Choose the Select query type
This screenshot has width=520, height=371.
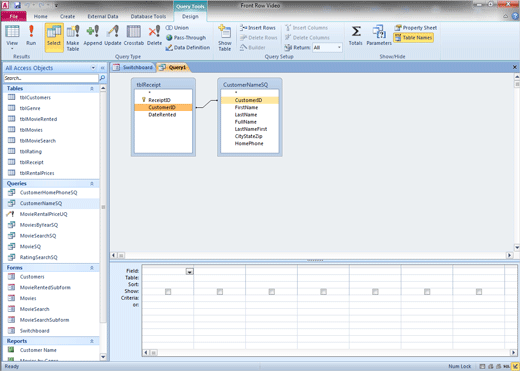(54, 37)
